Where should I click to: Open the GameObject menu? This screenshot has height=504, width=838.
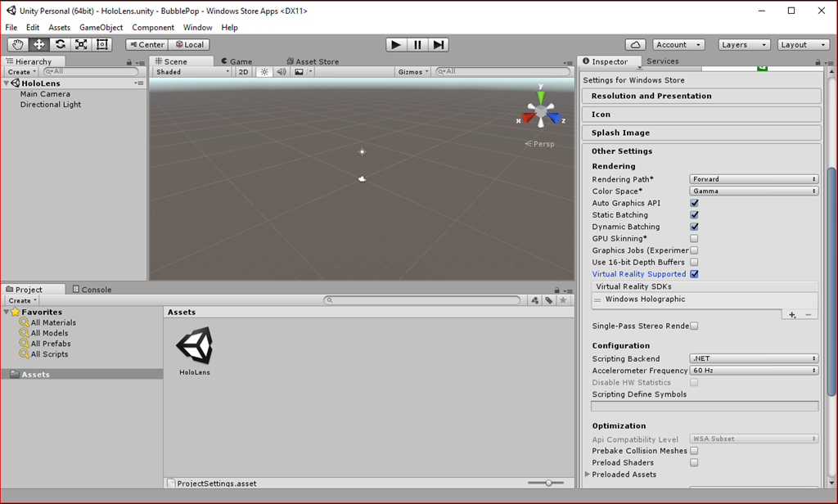(101, 27)
